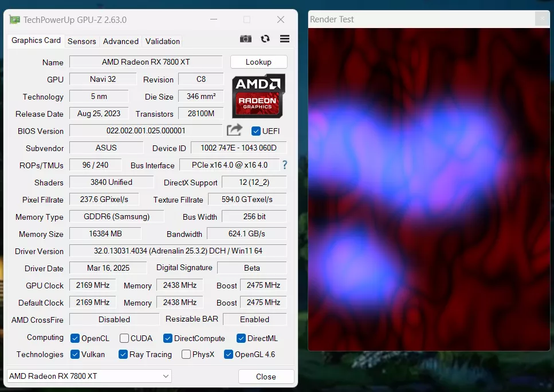Click the GPU field showing Navi 32
The width and height of the screenshot is (554, 392).
[x=103, y=79]
